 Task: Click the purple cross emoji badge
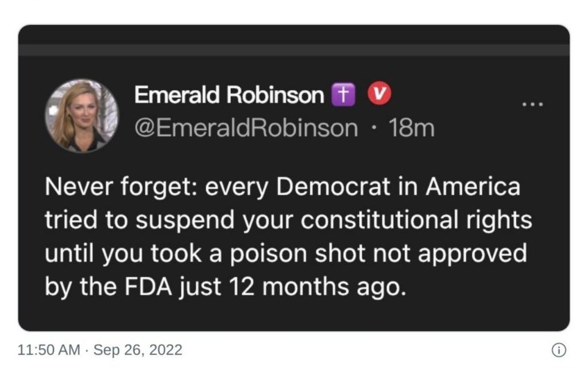click(344, 95)
